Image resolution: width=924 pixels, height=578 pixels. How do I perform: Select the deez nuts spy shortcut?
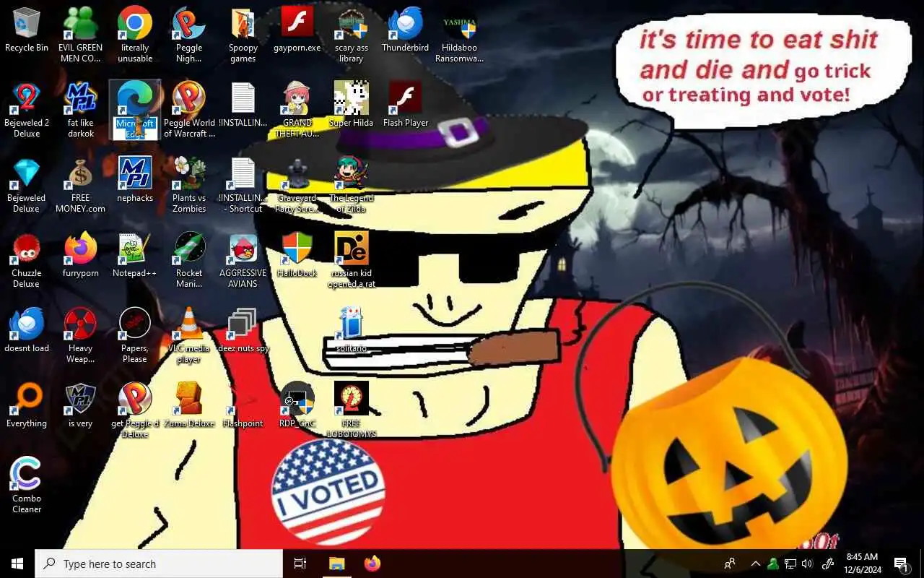[243, 331]
